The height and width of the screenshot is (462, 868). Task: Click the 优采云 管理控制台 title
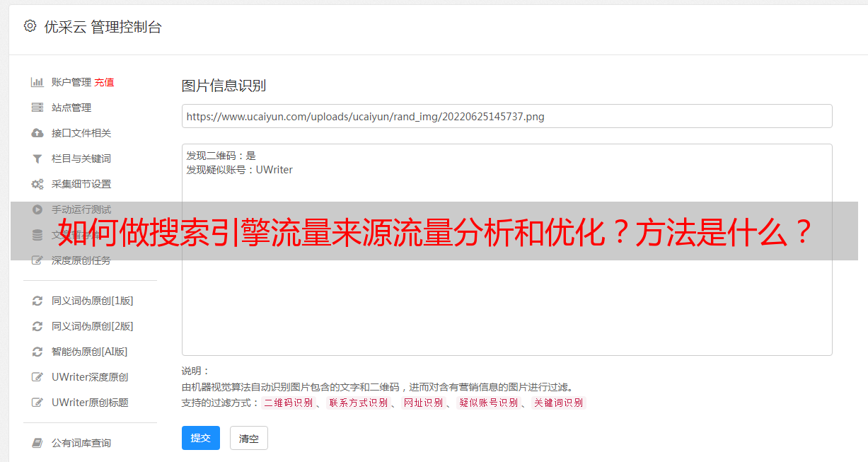[x=103, y=27]
